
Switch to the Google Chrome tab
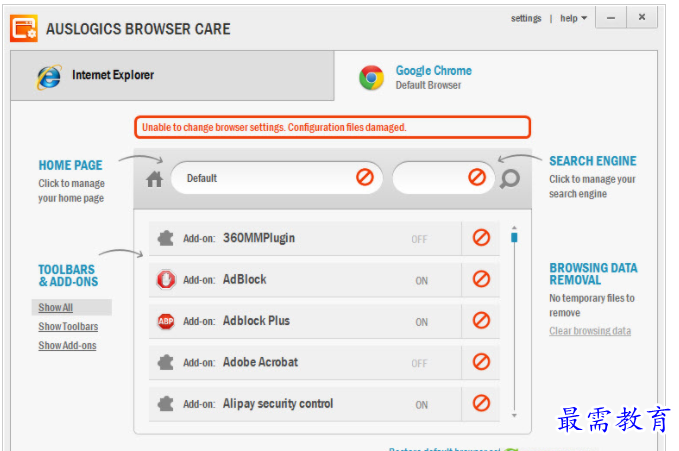[496, 77]
